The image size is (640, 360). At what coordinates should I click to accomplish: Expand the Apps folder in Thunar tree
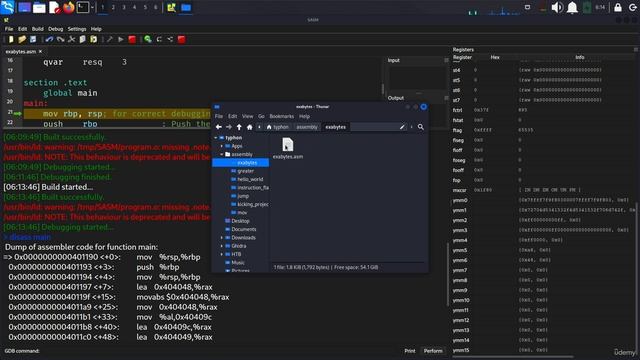222,146
